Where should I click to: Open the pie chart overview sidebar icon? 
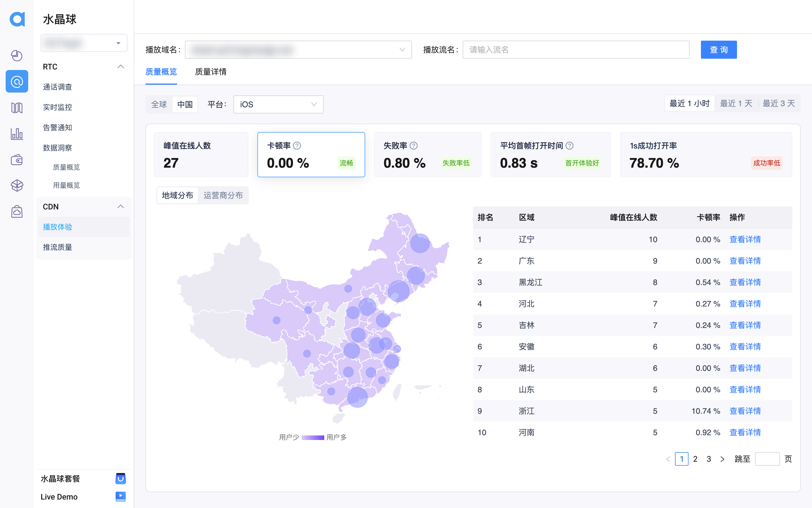(x=17, y=55)
